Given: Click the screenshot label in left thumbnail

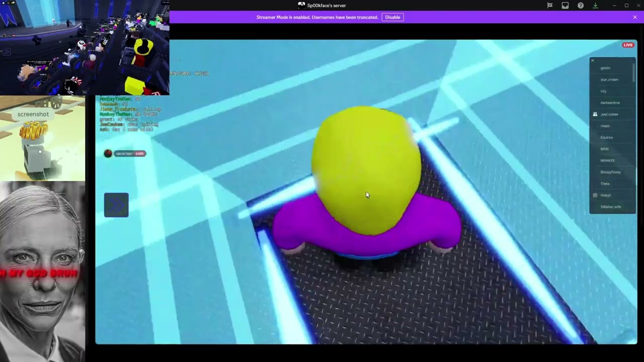Looking at the screenshot, I should [33, 114].
